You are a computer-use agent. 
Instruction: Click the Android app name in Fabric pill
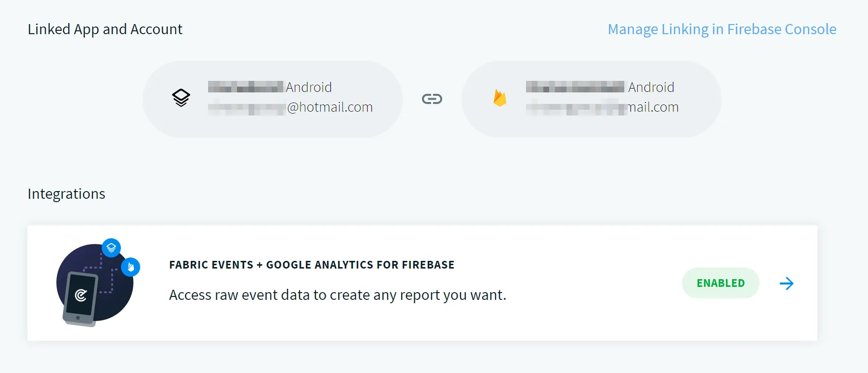pos(270,87)
